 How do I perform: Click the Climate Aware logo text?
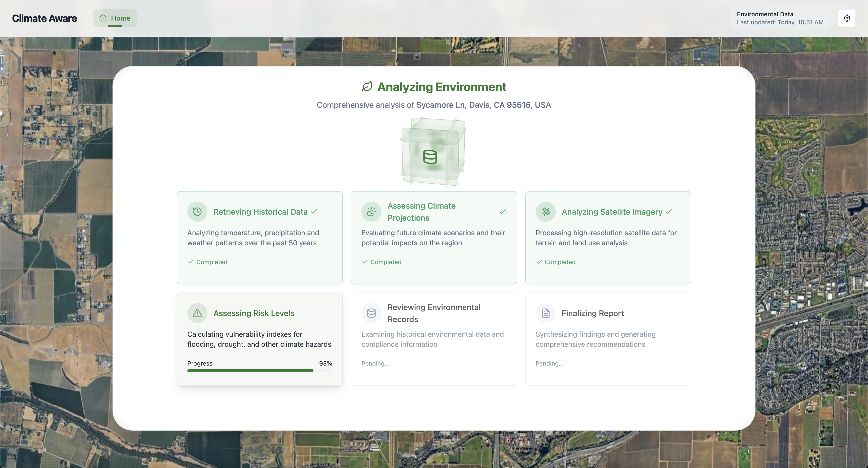click(x=44, y=18)
